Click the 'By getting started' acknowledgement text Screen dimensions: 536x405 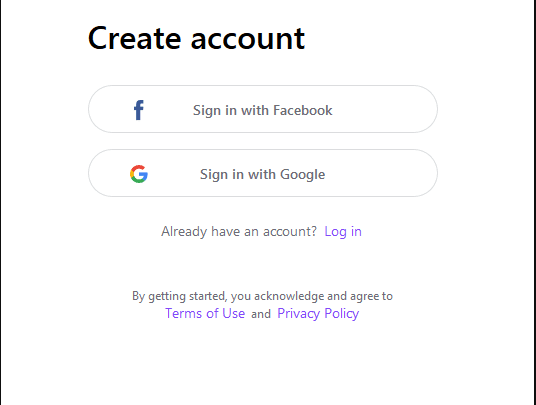click(x=263, y=296)
